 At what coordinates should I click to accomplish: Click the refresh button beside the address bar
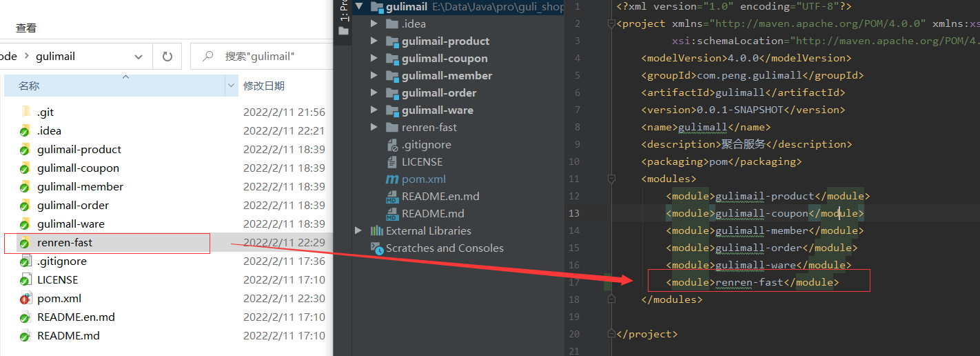167,57
